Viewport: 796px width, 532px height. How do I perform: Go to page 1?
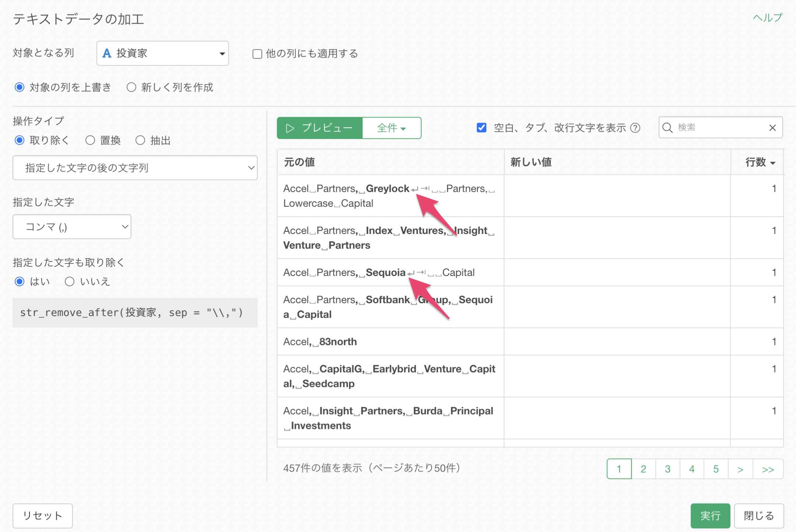619,469
